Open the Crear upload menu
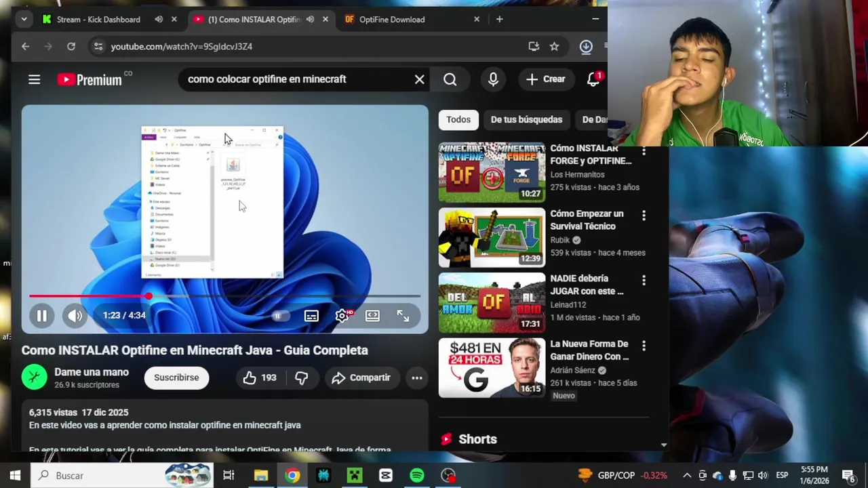The width and height of the screenshot is (868, 488). point(546,79)
